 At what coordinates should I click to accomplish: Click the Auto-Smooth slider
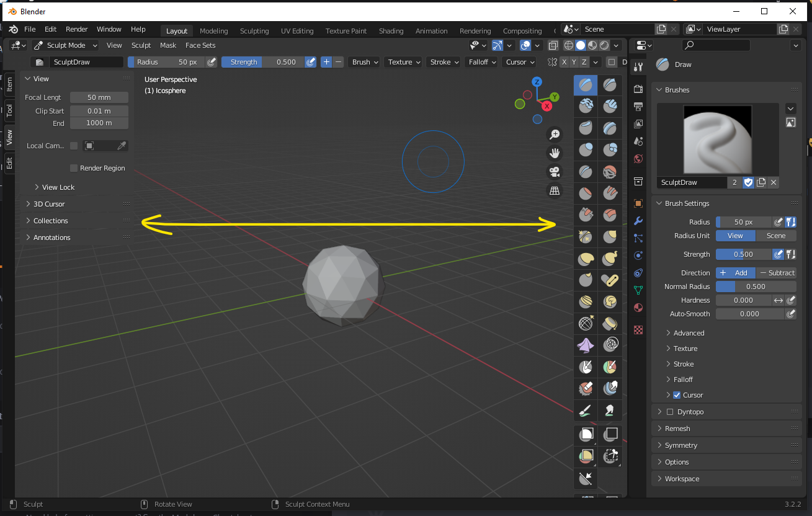[x=750, y=314]
